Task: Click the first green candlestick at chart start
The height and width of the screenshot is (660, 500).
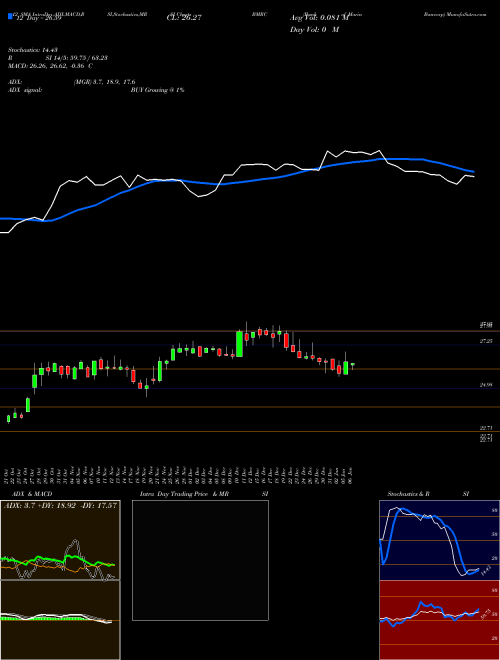Action: pyautogui.click(x=8, y=419)
